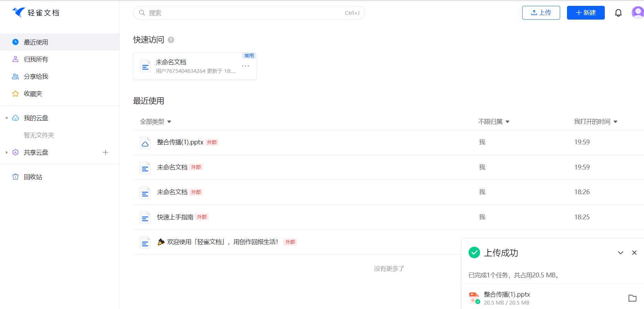Click 外部 tag on 整合传播(1).pptx
The width and height of the screenshot is (644, 309).
point(212,142)
